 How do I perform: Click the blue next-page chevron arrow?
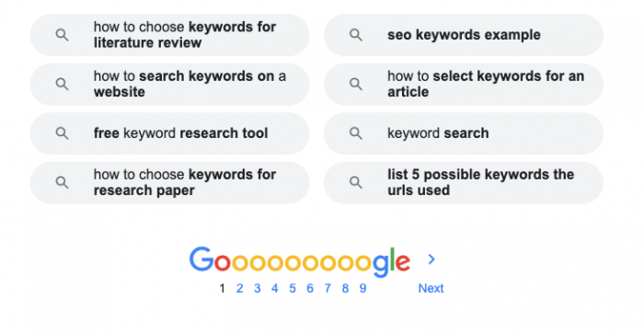click(431, 259)
